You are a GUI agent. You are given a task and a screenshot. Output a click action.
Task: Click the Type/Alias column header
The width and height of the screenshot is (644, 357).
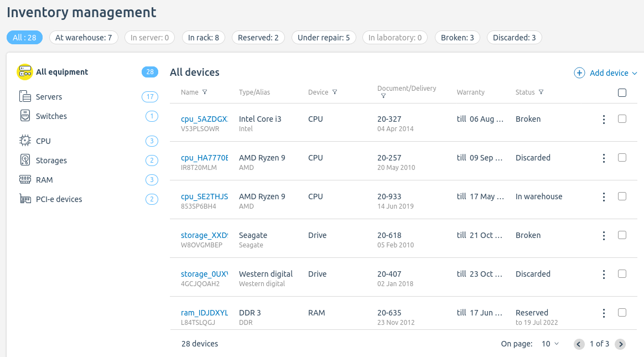click(255, 92)
